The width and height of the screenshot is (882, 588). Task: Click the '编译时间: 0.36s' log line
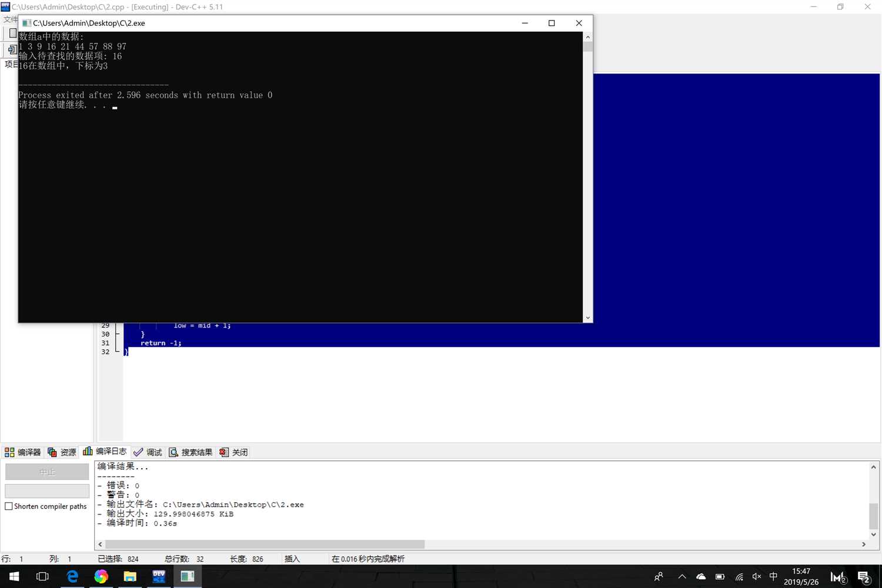tap(137, 523)
